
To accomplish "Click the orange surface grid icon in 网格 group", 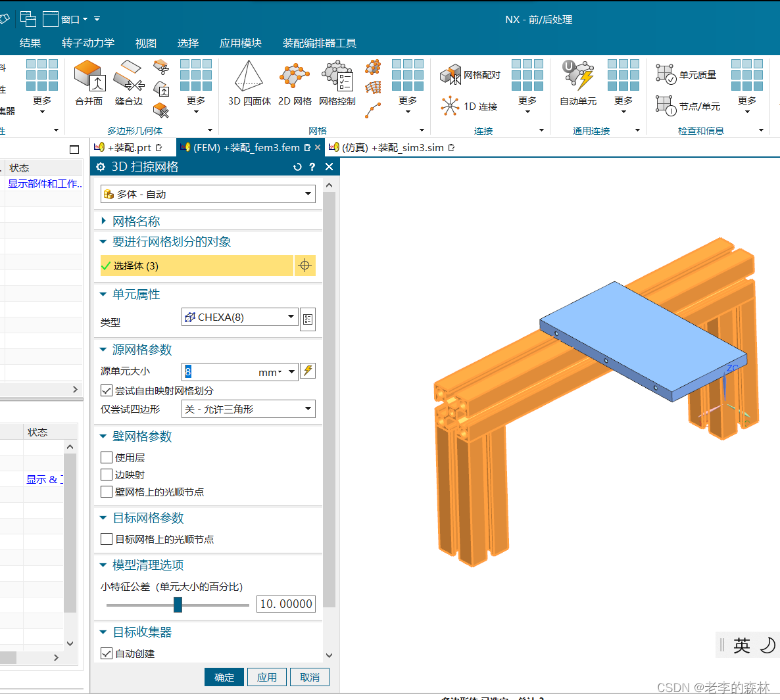I will (373, 88).
